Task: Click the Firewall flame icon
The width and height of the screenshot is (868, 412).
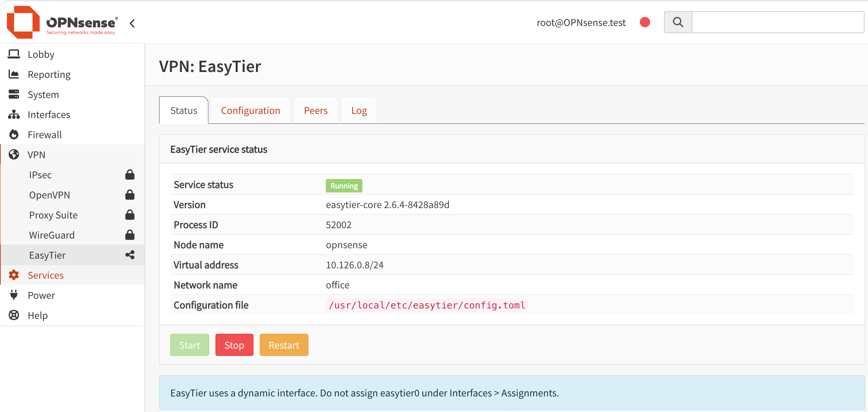Action: click(14, 134)
